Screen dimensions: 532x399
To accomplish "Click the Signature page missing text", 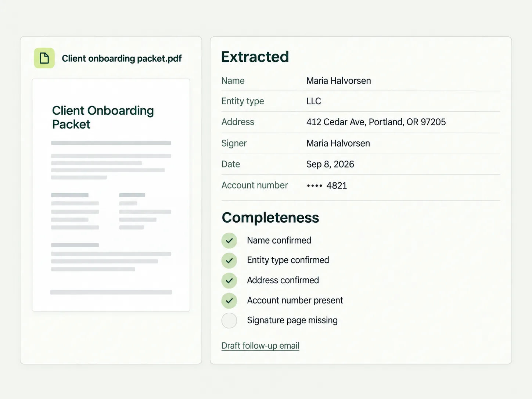I will [x=292, y=320].
